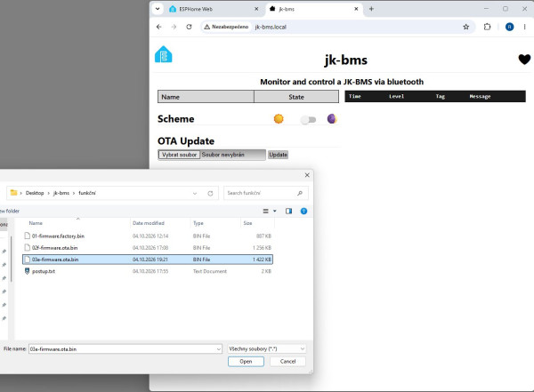This screenshot has width=534, height=392.
Task: Click Vybrat soubor file chooser button
Action: click(179, 155)
